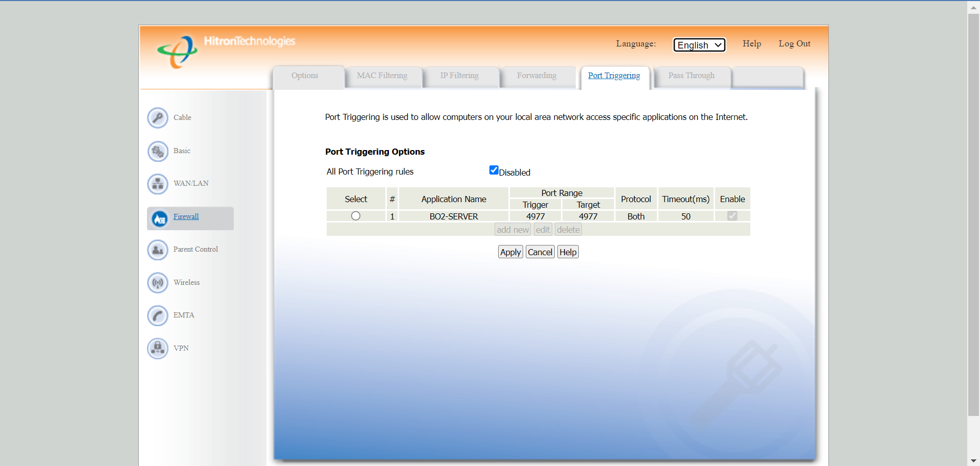Click the Hitron Technologies logo
This screenshot has height=466, width=980.
click(226, 51)
